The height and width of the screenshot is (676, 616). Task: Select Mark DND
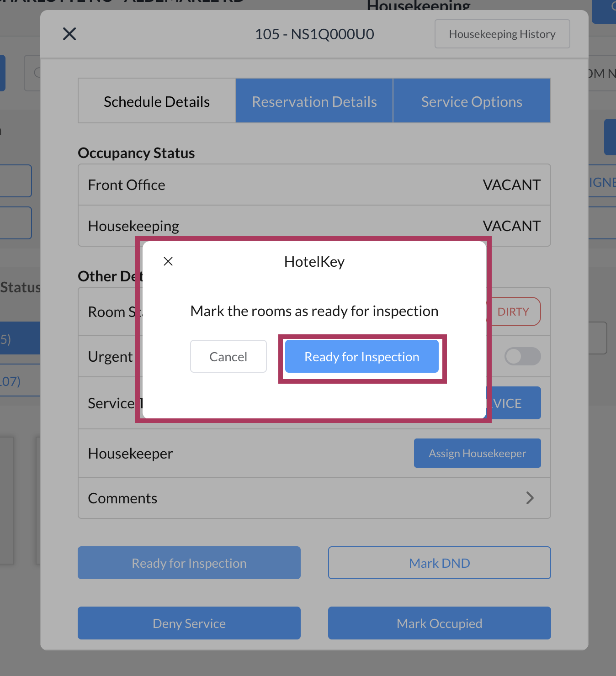pyautogui.click(x=439, y=563)
